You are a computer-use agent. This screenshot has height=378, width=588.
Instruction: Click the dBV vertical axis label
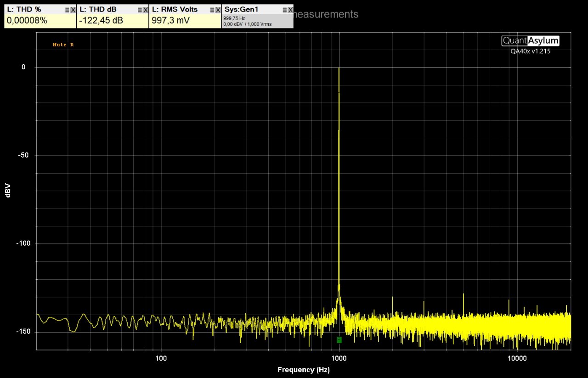pyautogui.click(x=8, y=191)
